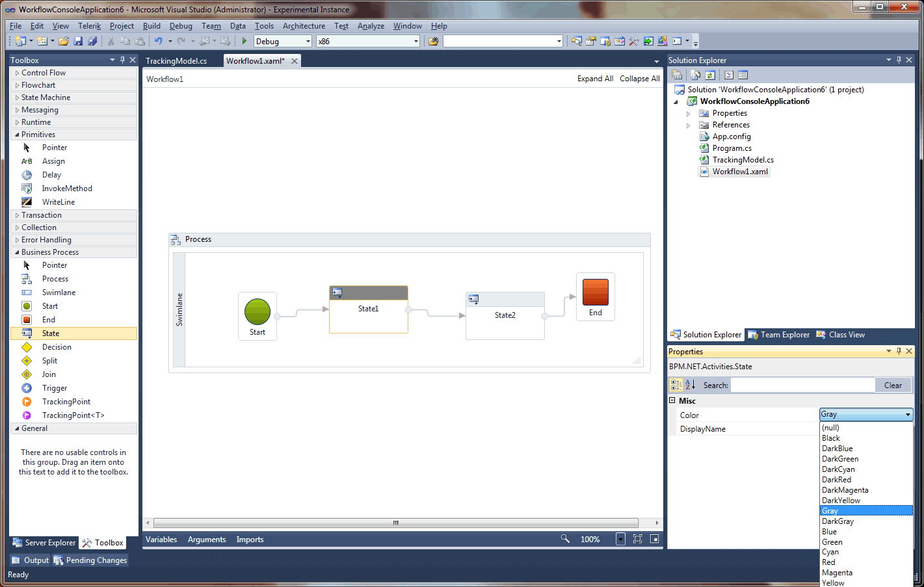The image size is (924, 587).
Task: Click the green Start node on the canvas
Action: [257, 312]
